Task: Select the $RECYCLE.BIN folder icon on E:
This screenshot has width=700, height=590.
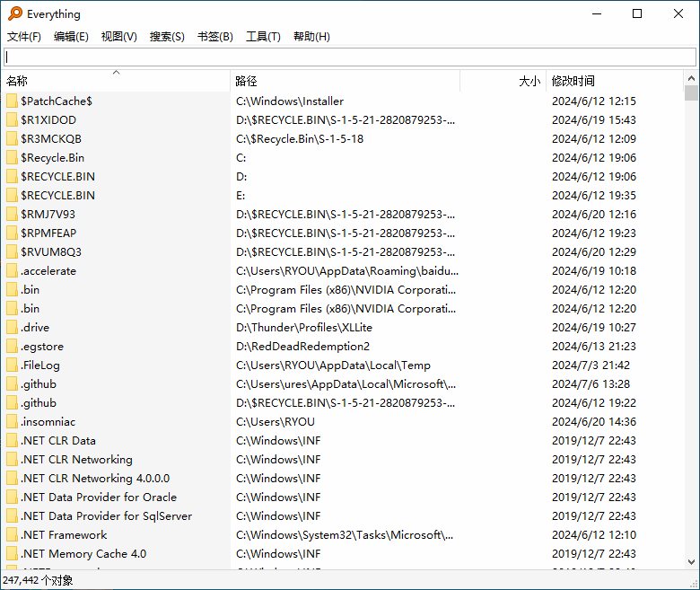Action: point(12,195)
